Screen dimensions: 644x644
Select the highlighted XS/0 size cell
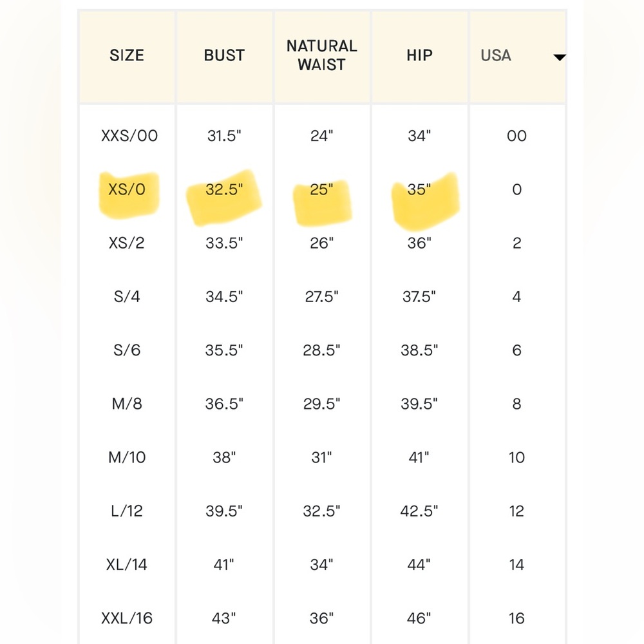126,189
